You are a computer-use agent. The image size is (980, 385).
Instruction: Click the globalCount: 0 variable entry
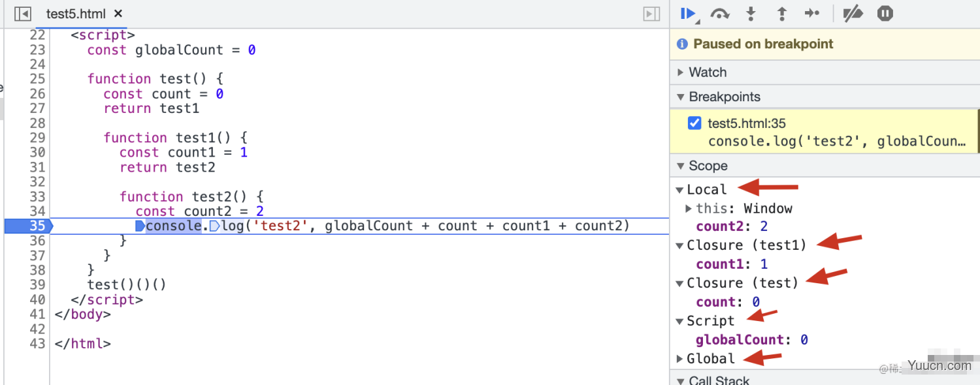tap(752, 340)
